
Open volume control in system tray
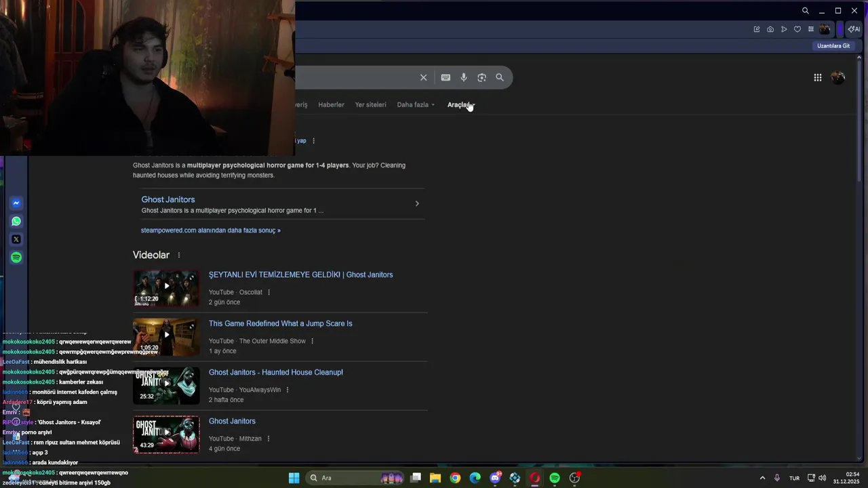pos(822,478)
